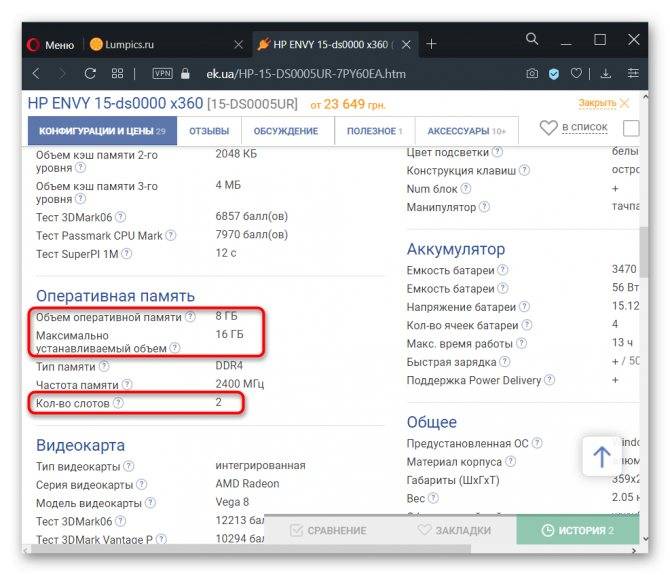Click help icon beside Num блок
The height and width of the screenshot is (575, 670).
point(466,188)
